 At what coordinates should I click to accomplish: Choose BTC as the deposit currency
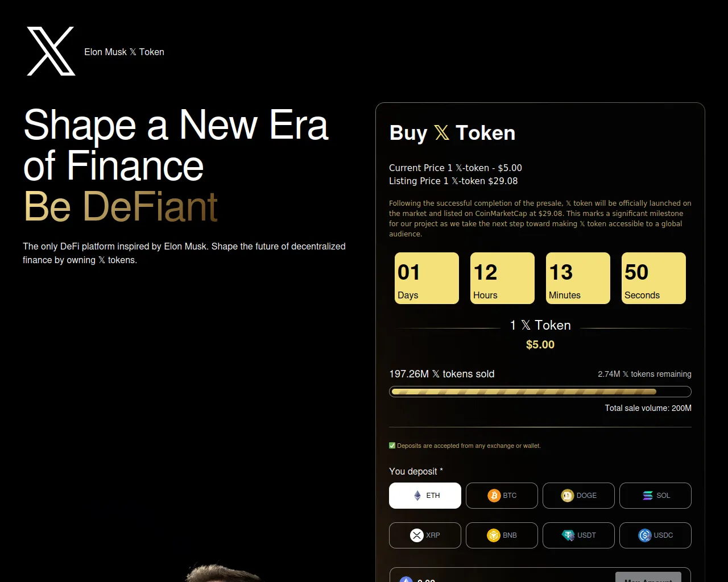502,496
